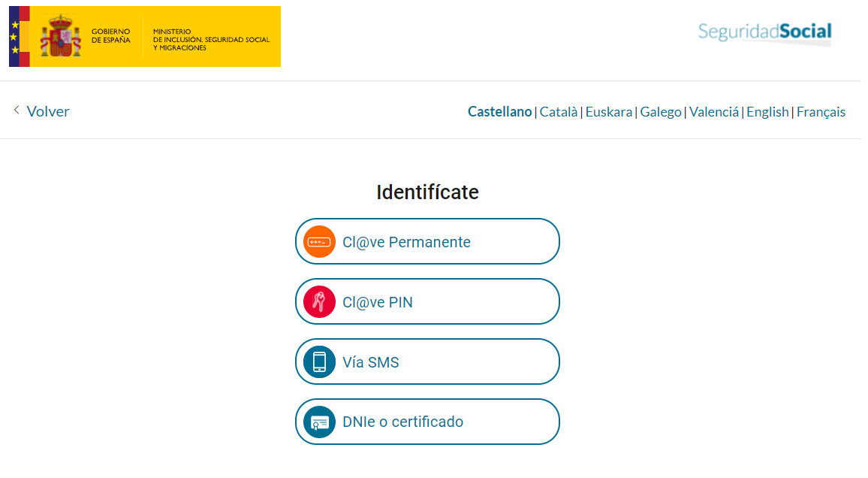Screen dimensions: 868x478
Task: Choose DNIe o certificado login option
Action: tap(427, 422)
